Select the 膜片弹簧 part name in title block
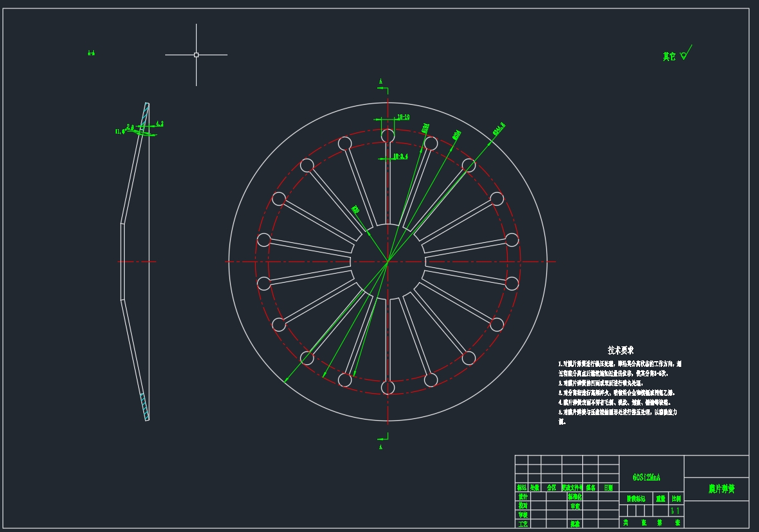This screenshot has height=532, width=759. click(721, 489)
